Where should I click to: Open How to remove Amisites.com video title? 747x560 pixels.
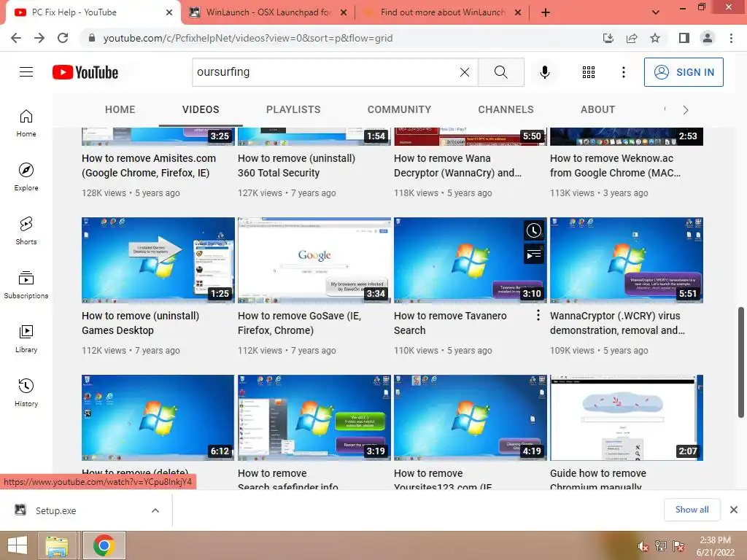point(149,166)
